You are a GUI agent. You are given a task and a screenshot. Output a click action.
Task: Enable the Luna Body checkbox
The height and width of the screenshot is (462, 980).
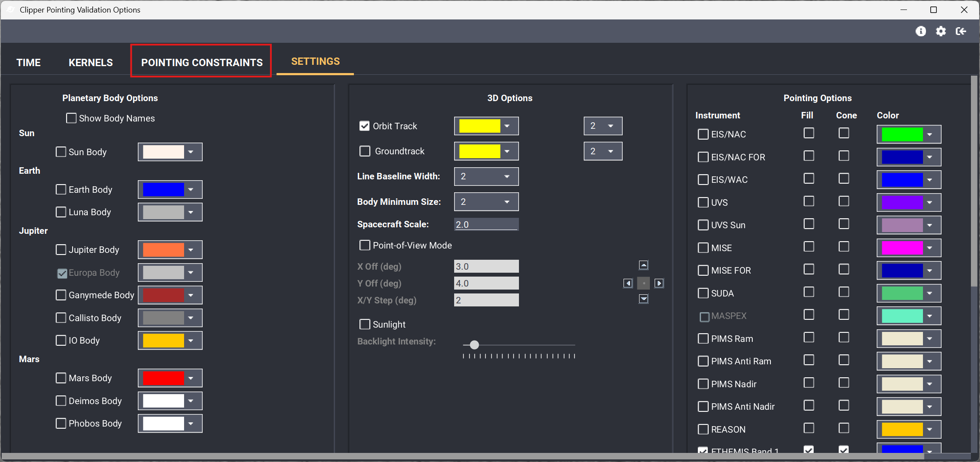[x=61, y=212]
